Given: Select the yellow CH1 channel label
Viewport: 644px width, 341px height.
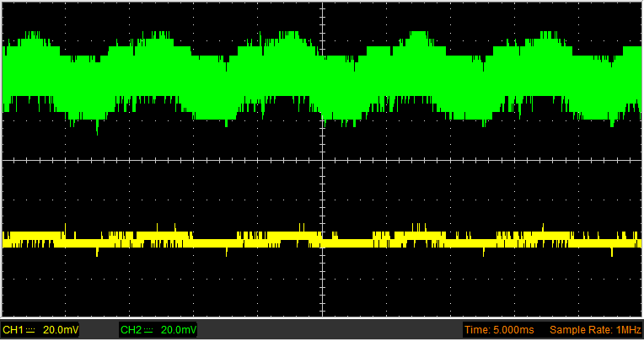Looking at the screenshot, I should click(x=13, y=330).
